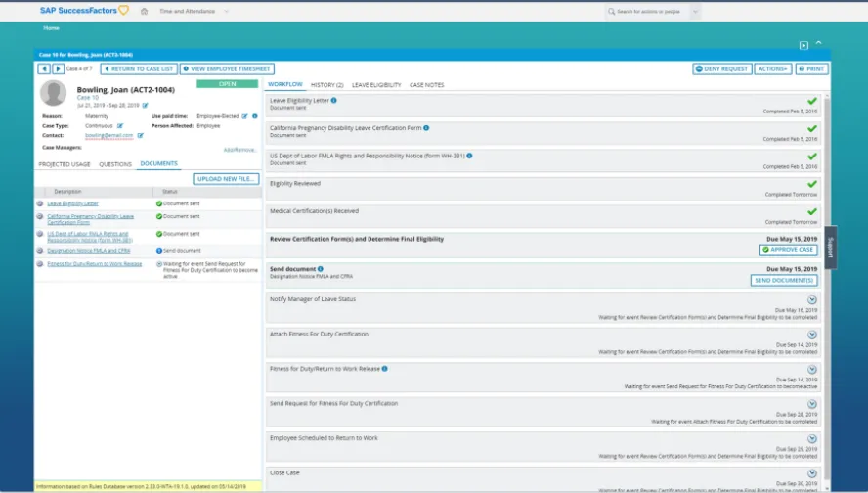Edit the Case Type pencil icon

[x=120, y=126]
